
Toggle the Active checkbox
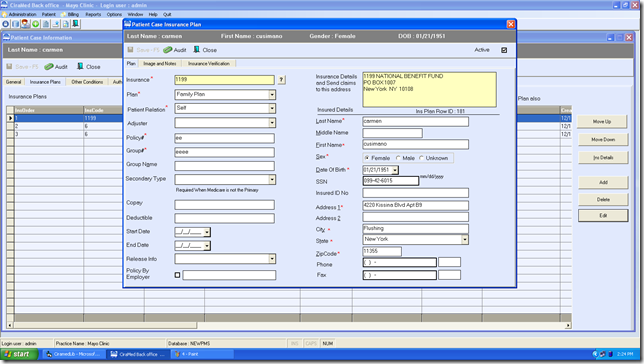504,50
